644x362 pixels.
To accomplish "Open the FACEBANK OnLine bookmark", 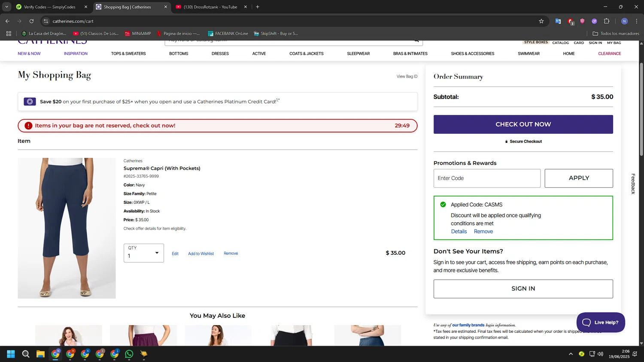I will tap(228, 33).
